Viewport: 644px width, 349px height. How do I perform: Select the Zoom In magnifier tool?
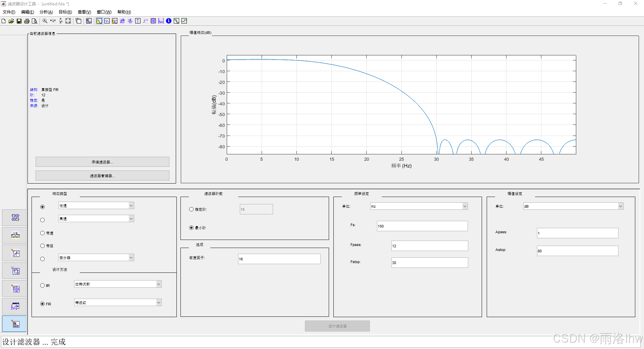[x=45, y=21]
